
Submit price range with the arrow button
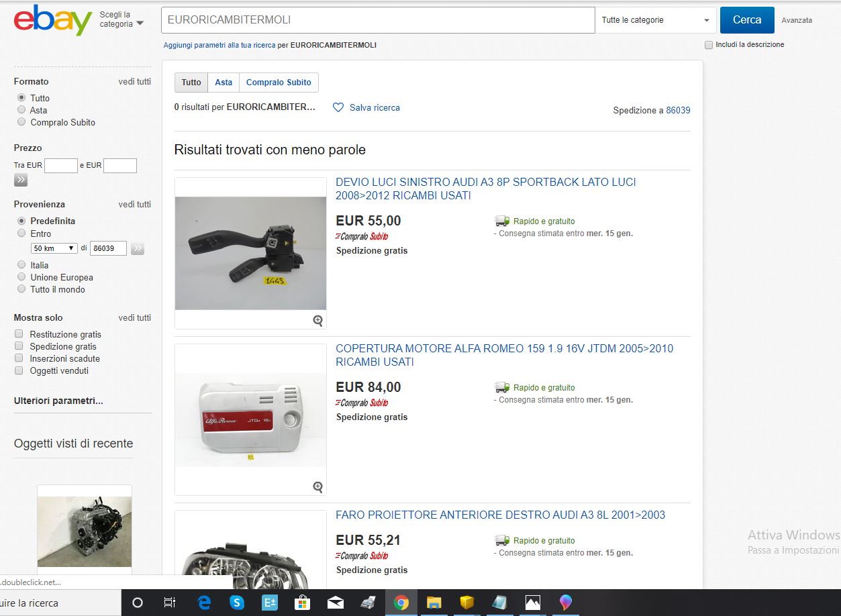(x=21, y=180)
